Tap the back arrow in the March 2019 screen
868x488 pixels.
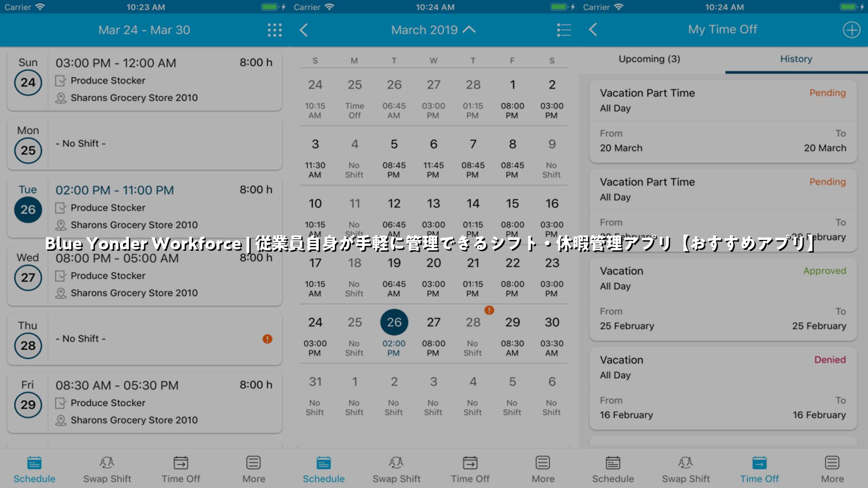(x=304, y=30)
